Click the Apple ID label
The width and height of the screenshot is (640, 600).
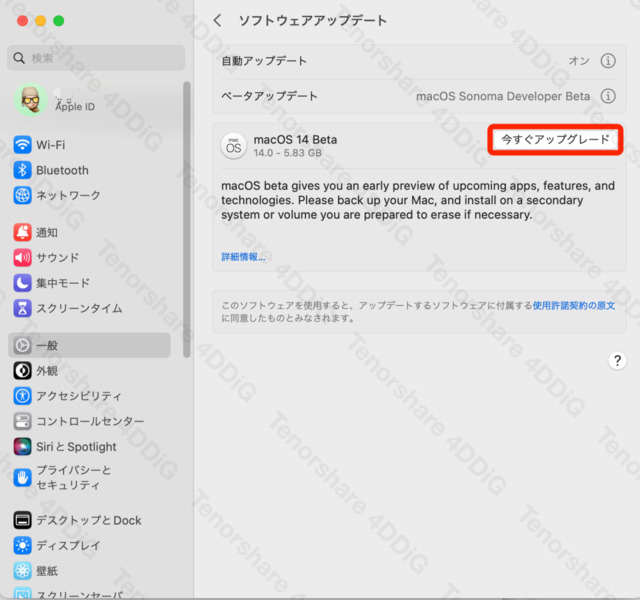[x=75, y=107]
